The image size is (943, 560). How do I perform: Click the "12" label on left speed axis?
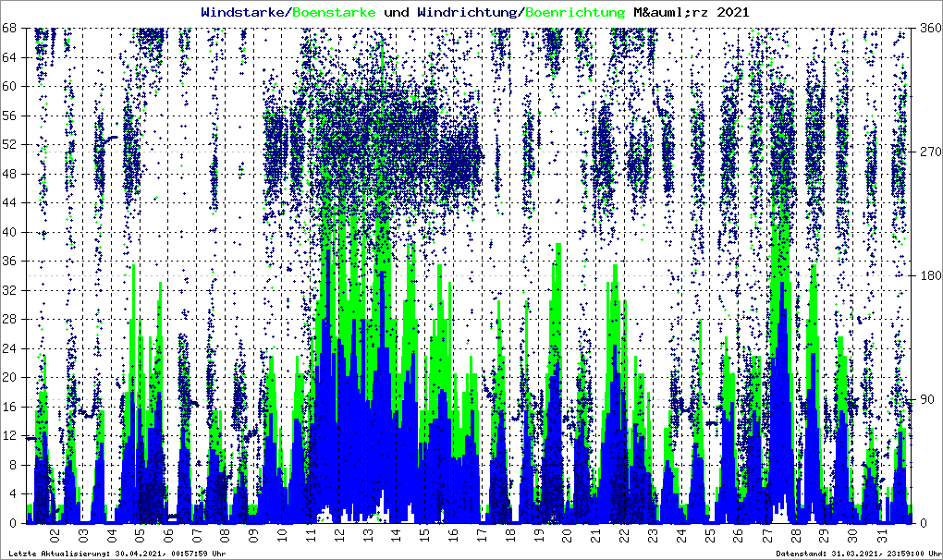(9, 436)
